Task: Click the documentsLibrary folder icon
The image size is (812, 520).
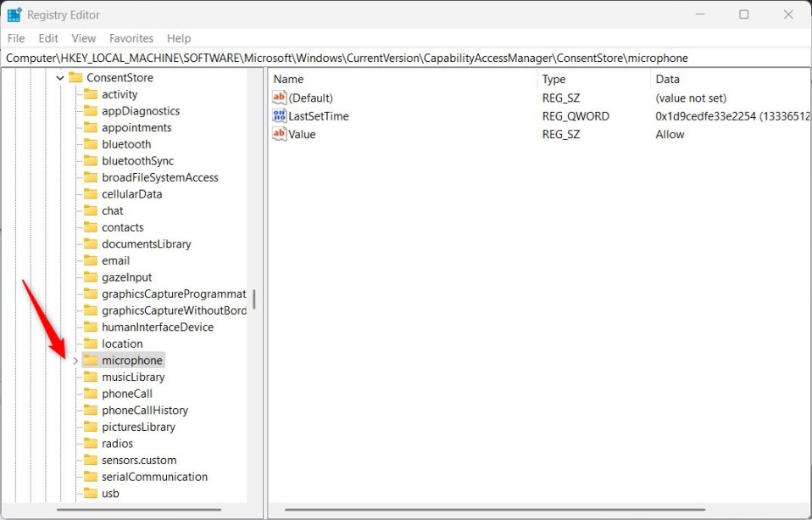Action: pyautogui.click(x=91, y=243)
